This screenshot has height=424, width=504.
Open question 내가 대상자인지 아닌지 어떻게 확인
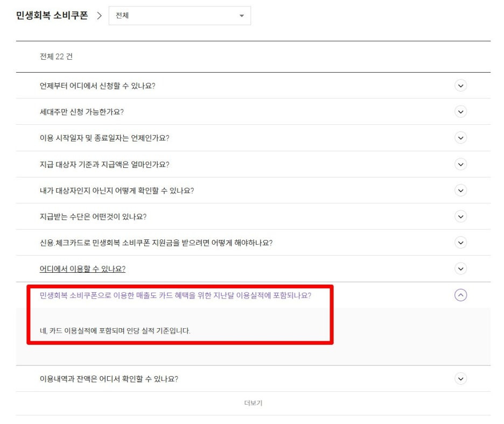tap(117, 190)
